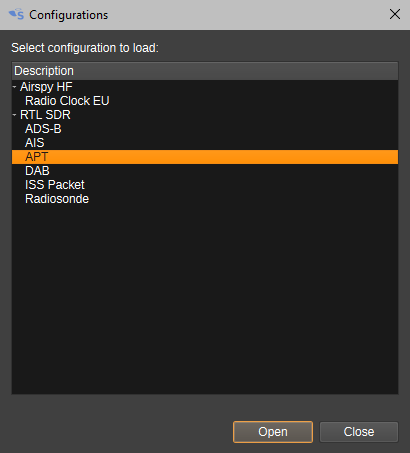
Task: Select the ADS-B configuration
Action: (43, 129)
